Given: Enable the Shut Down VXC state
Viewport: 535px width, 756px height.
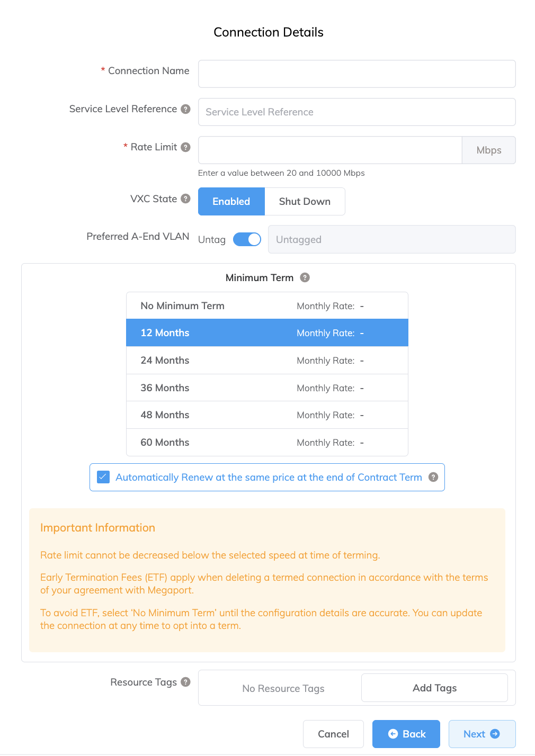Looking at the screenshot, I should [305, 201].
